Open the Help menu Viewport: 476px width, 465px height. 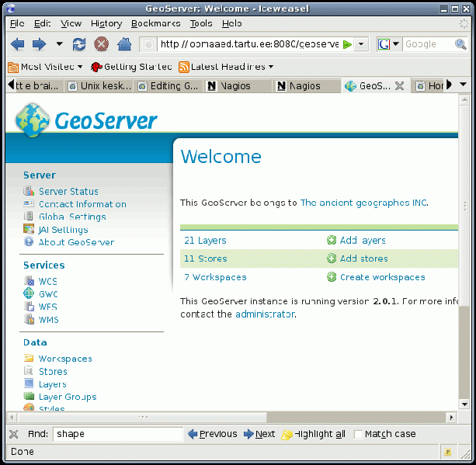pyautogui.click(x=231, y=23)
